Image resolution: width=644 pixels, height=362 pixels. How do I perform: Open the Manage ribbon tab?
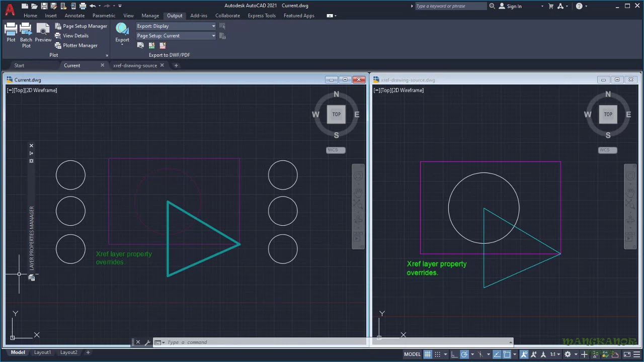[150, 16]
